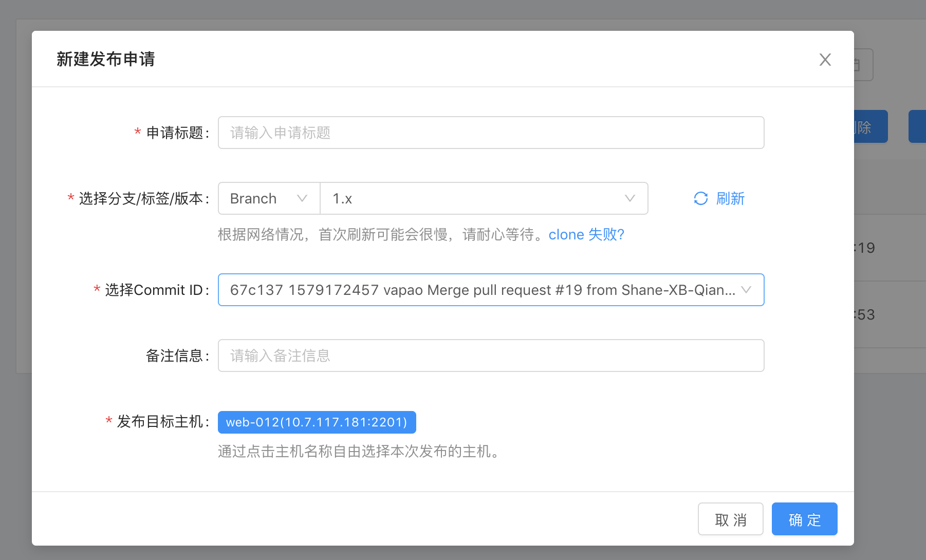Viewport: 926px width, 560px height.
Task: Click the 刷新 text link
Action: point(730,198)
